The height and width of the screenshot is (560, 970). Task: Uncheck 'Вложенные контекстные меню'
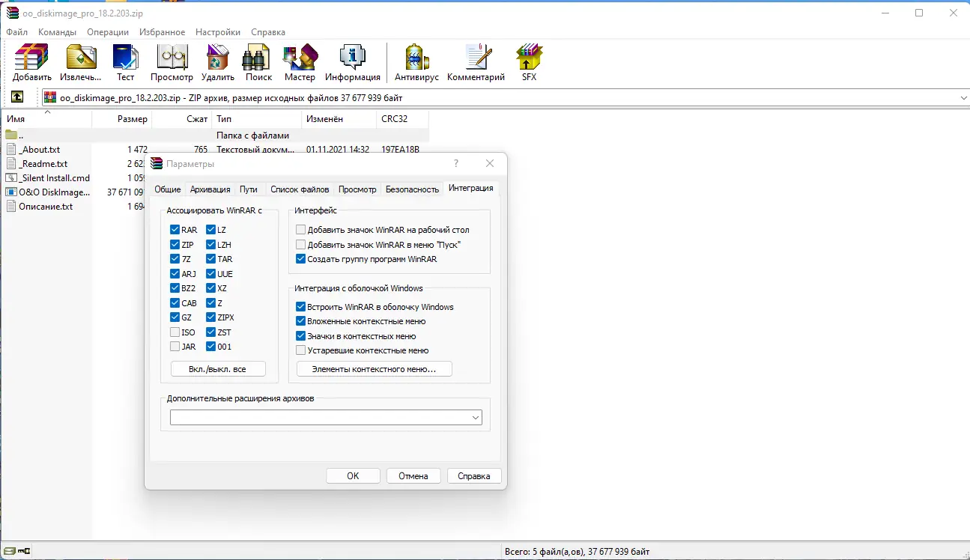(301, 321)
